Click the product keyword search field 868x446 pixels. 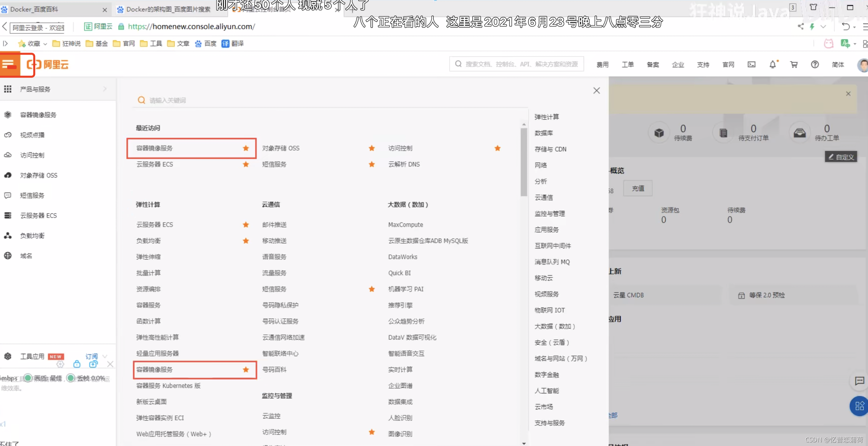pos(330,101)
